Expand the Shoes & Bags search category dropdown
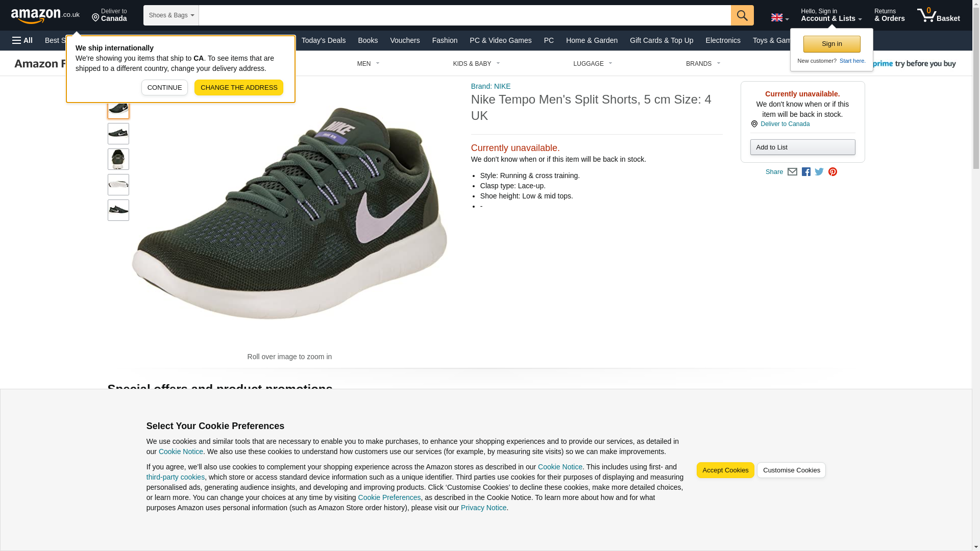 click(x=171, y=15)
